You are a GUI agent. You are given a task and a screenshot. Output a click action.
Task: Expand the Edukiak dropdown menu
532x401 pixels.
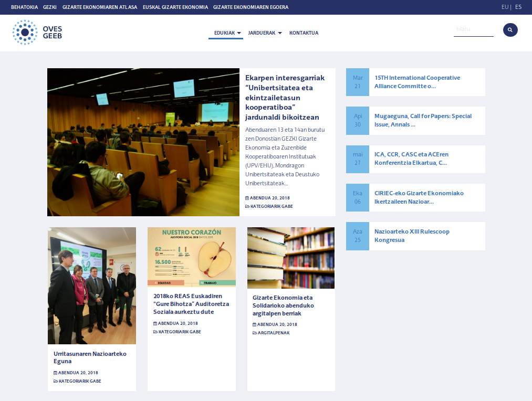click(227, 33)
